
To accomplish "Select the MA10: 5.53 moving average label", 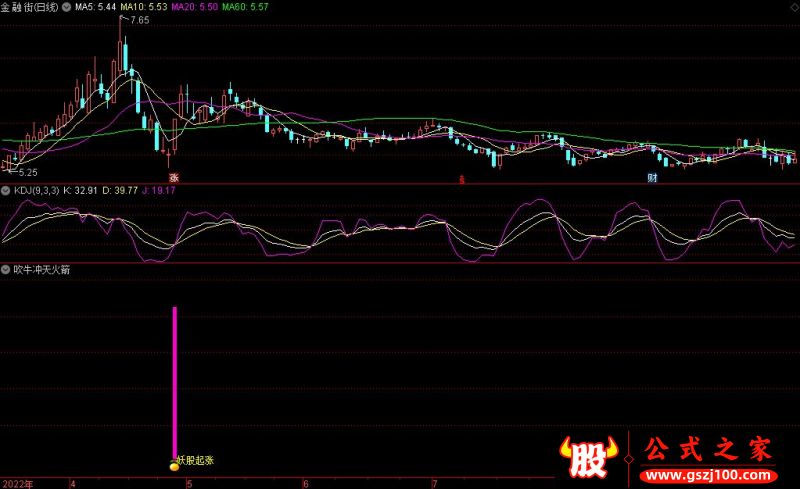I will 144,7.
